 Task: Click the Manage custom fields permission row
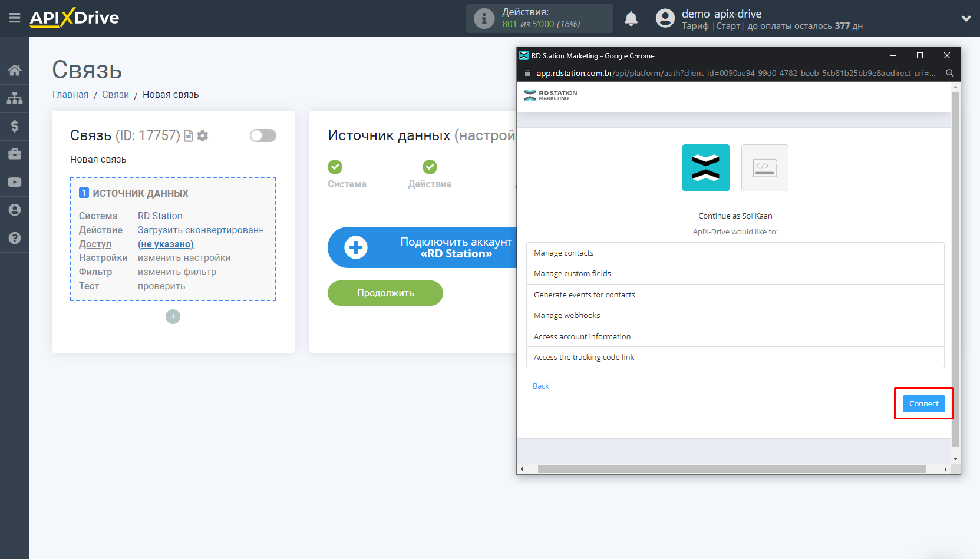735,274
